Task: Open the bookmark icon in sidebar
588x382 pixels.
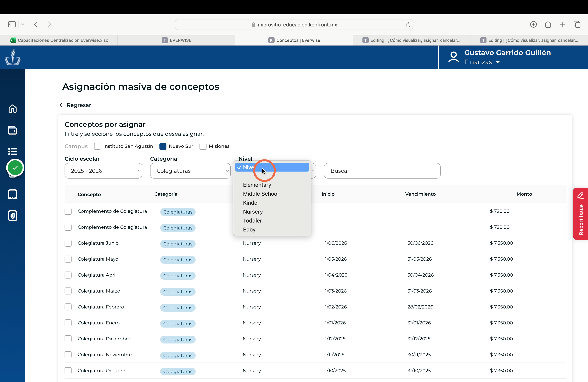Action: coord(13,194)
